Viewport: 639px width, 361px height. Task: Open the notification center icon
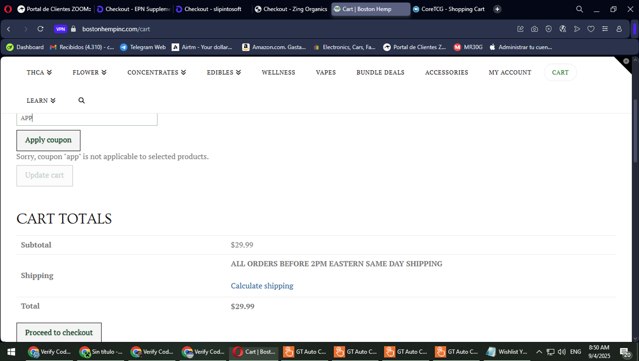click(x=625, y=352)
